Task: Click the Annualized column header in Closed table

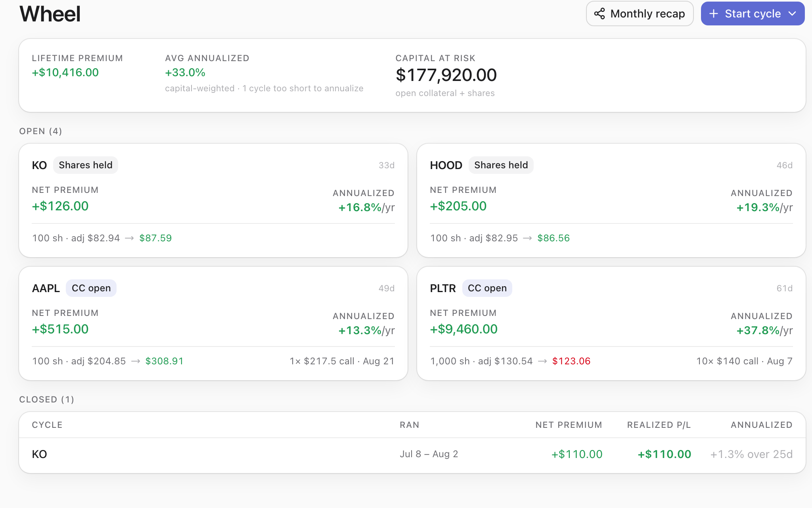Action: point(762,425)
